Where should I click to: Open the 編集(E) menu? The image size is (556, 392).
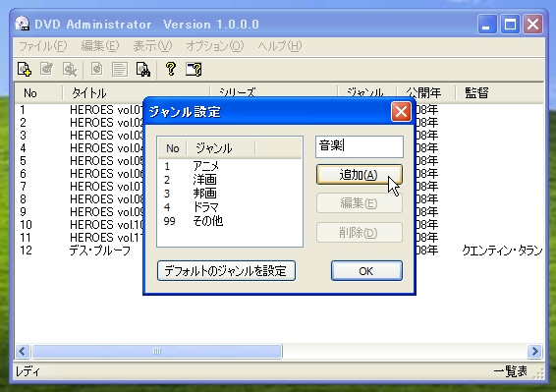point(100,46)
